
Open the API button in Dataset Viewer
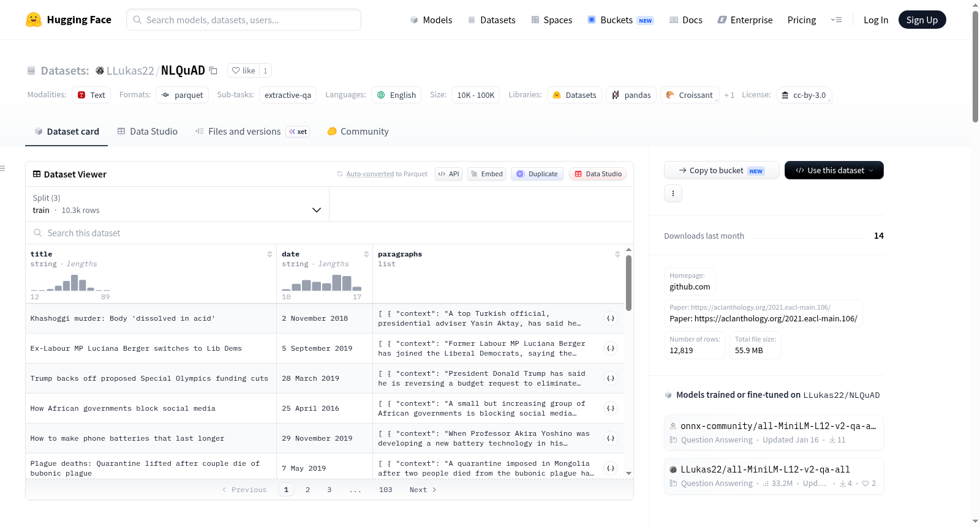pyautogui.click(x=449, y=174)
